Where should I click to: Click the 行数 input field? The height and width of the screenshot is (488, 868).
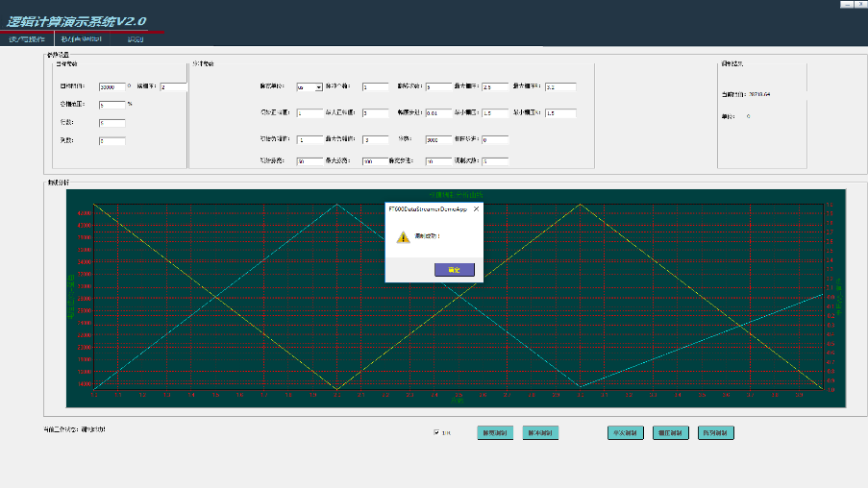pos(112,123)
